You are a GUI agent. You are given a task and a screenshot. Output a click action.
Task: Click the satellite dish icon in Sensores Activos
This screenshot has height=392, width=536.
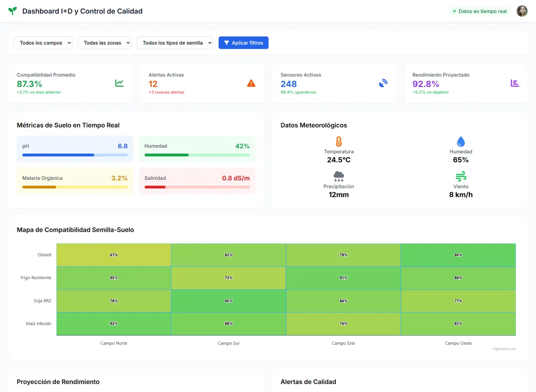pos(383,83)
